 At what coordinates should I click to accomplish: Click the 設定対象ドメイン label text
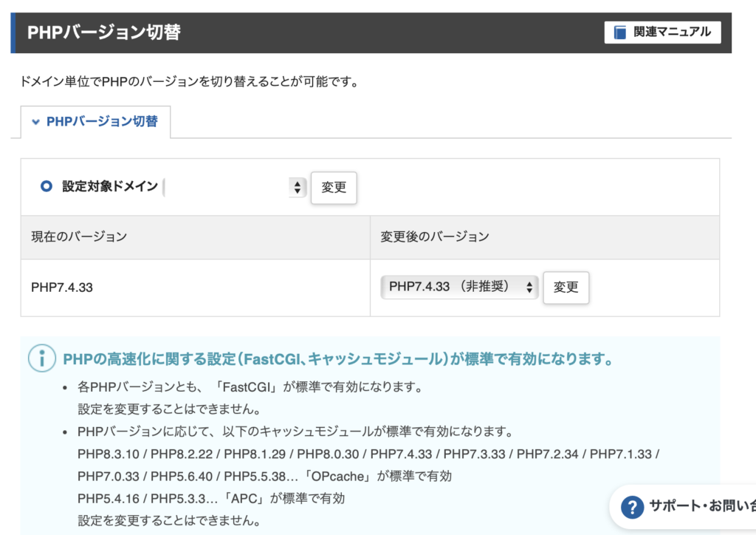tap(110, 187)
